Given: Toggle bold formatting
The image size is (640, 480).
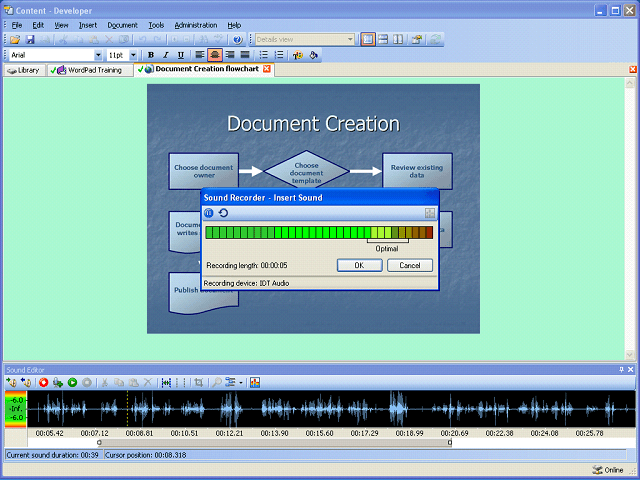Looking at the screenshot, I should [x=151, y=55].
